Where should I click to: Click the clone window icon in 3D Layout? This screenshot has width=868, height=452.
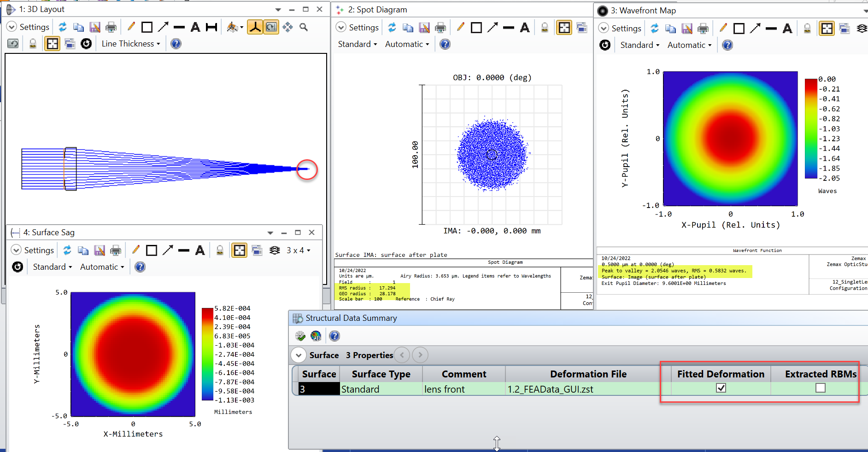coord(70,44)
